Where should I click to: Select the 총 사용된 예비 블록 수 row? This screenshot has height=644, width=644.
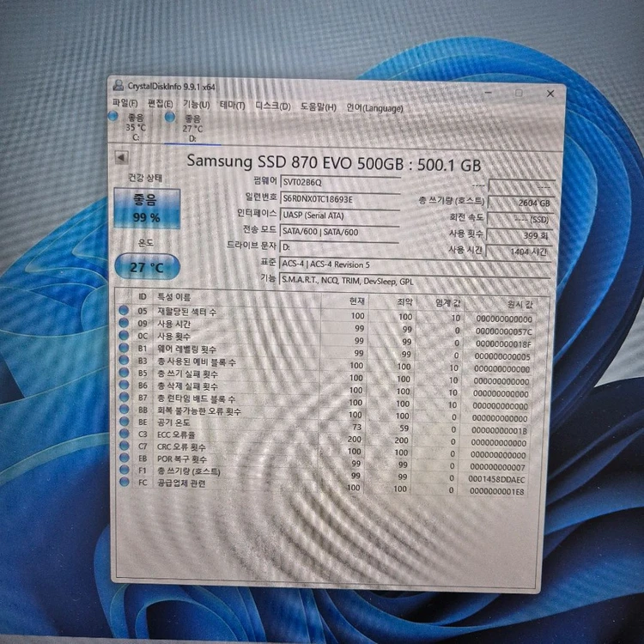click(324, 364)
